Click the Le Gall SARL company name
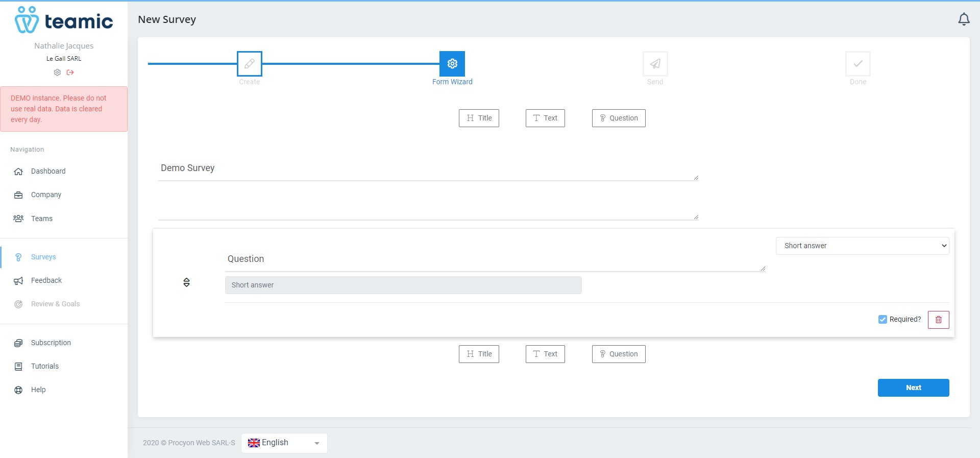 coord(64,59)
